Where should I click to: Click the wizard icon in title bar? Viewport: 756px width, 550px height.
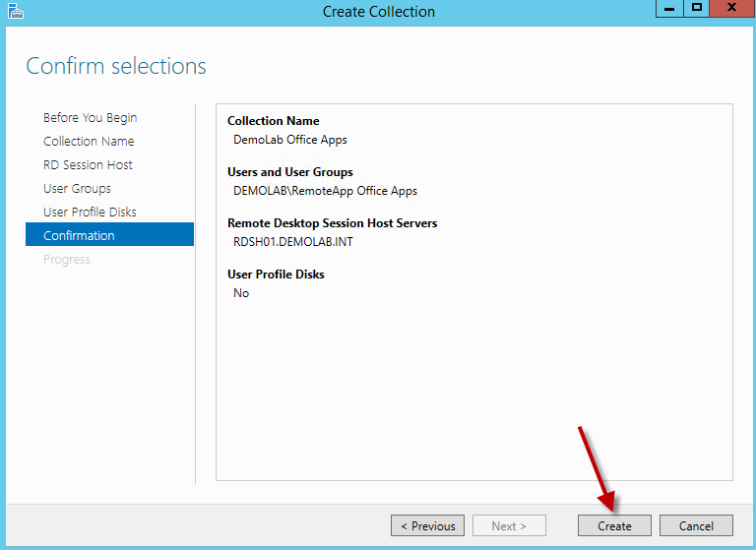(x=15, y=12)
